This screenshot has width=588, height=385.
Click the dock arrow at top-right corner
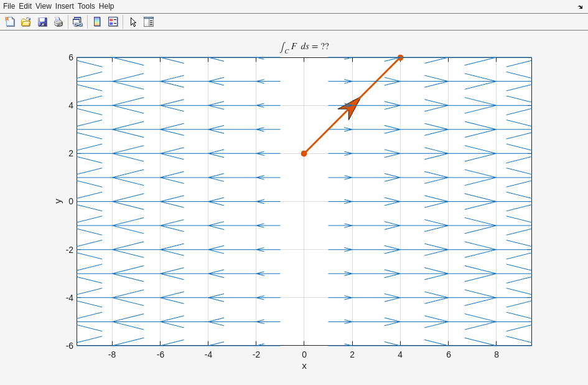pyautogui.click(x=580, y=7)
